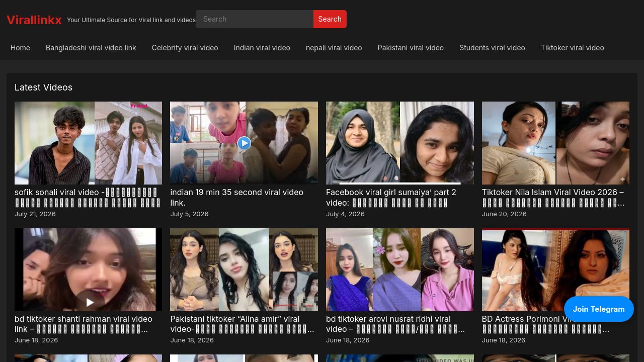Viewport: 644px width, 362px height.
Task: Open Facebook viral girl sumaiya thumbnail
Action: coord(400,143)
